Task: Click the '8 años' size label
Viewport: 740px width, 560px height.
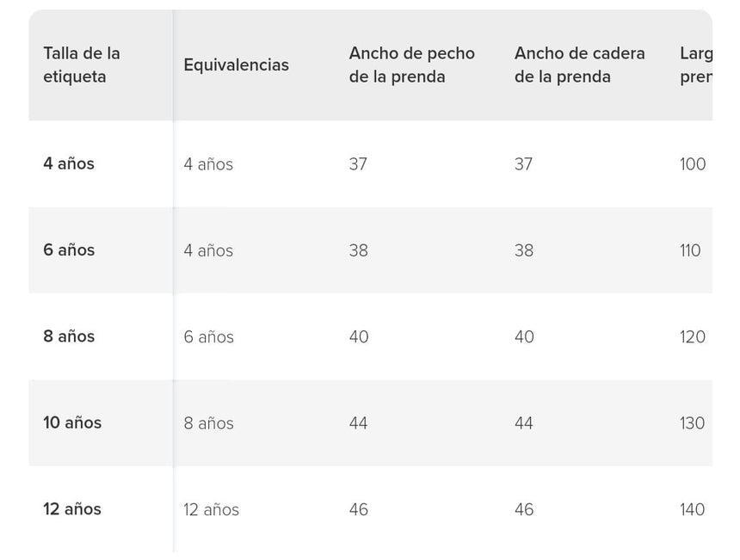Action: pyautogui.click(x=69, y=336)
